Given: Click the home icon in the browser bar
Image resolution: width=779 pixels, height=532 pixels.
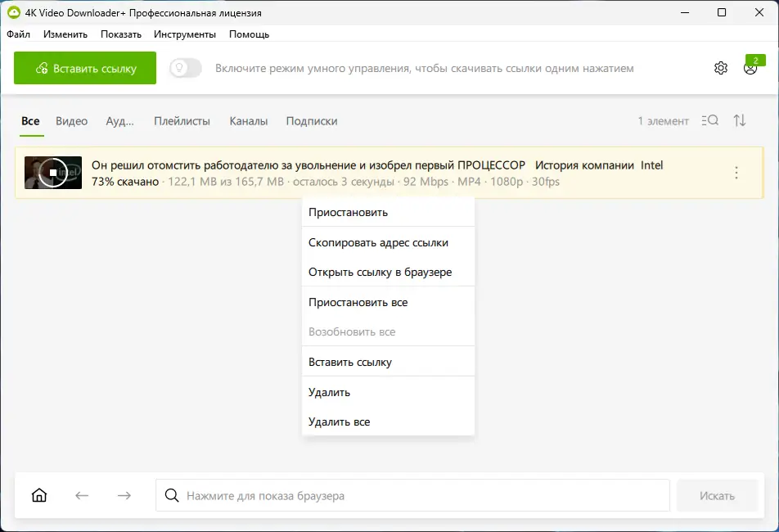Looking at the screenshot, I should pos(38,495).
